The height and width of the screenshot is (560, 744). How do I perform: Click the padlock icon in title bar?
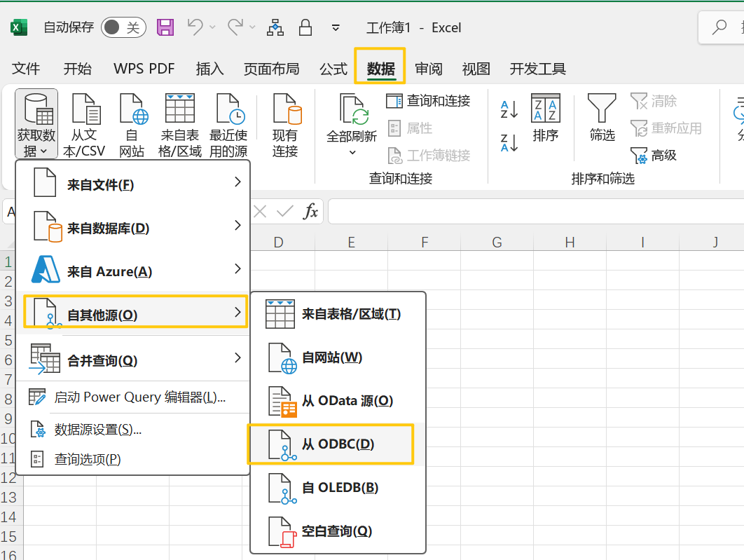(305, 27)
